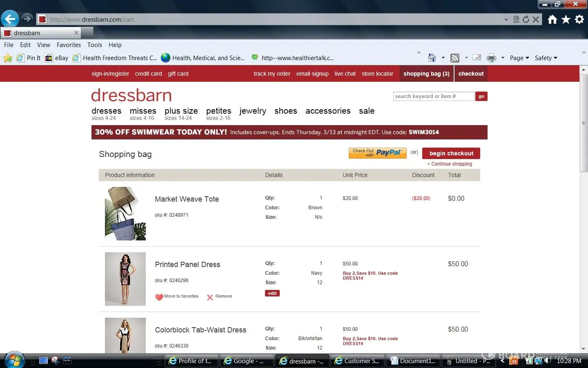Open the Windows Start button
Viewport: 588px width, 368px height.
[14, 361]
